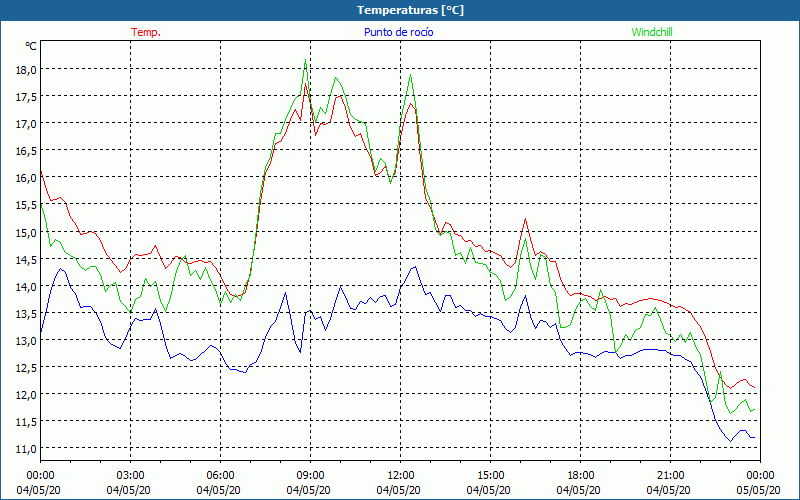Click the 14,5 y-axis value
Image resolution: width=800 pixels, height=500 pixels.
[26, 259]
